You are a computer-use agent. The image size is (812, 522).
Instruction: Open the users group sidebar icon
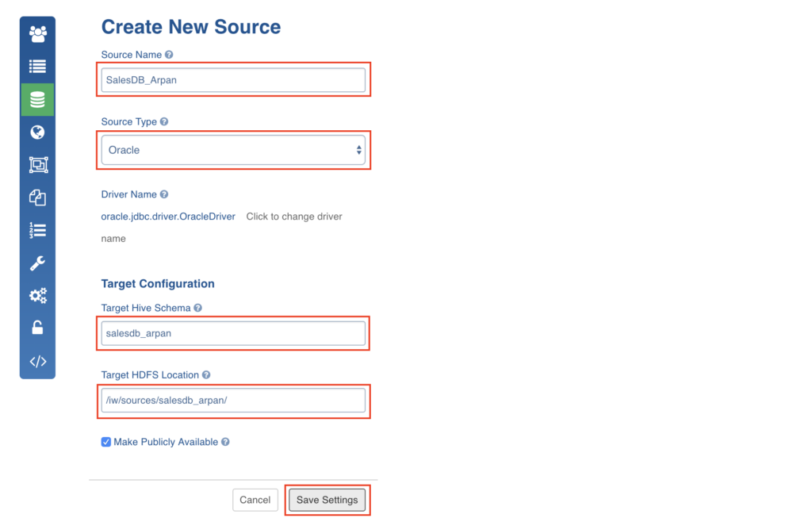(38, 34)
